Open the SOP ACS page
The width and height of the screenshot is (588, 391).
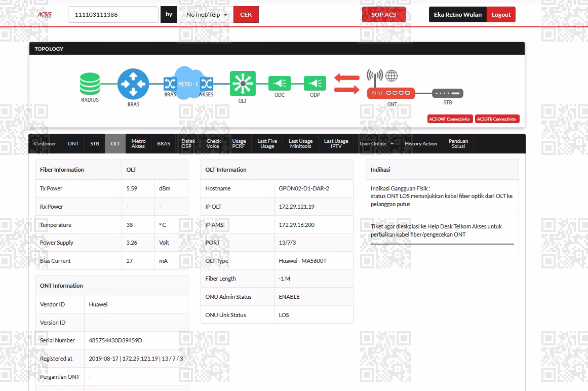pyautogui.click(x=383, y=15)
